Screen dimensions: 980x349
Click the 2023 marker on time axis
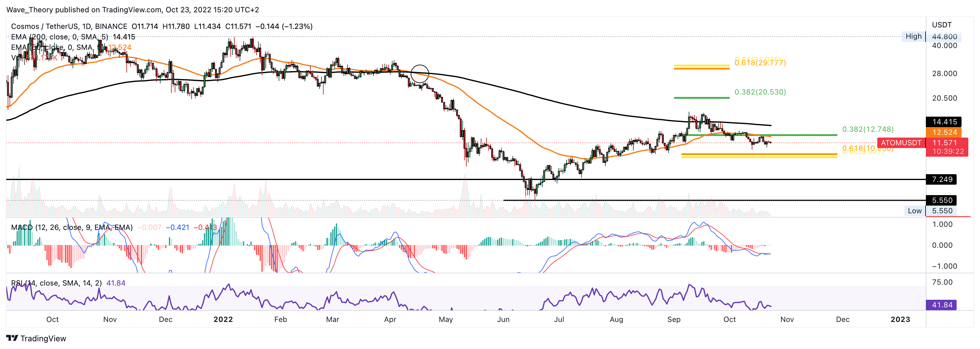900,319
